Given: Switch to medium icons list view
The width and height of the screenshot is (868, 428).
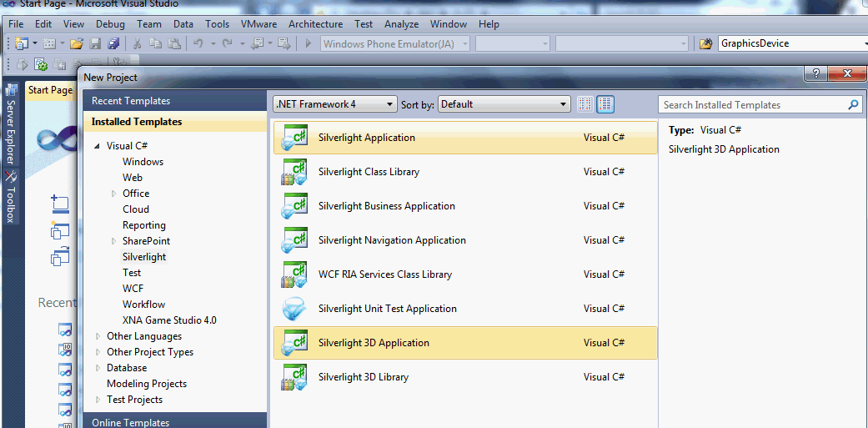Looking at the screenshot, I should click(605, 104).
